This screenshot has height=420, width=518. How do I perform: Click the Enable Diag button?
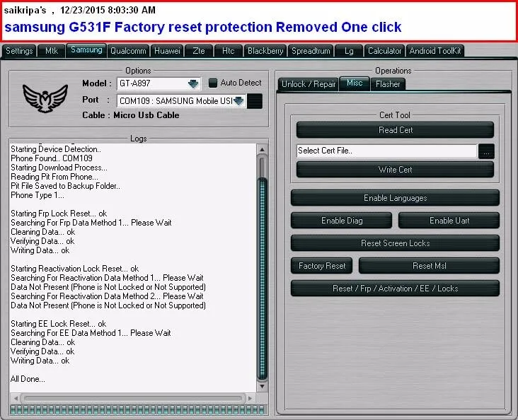(342, 221)
